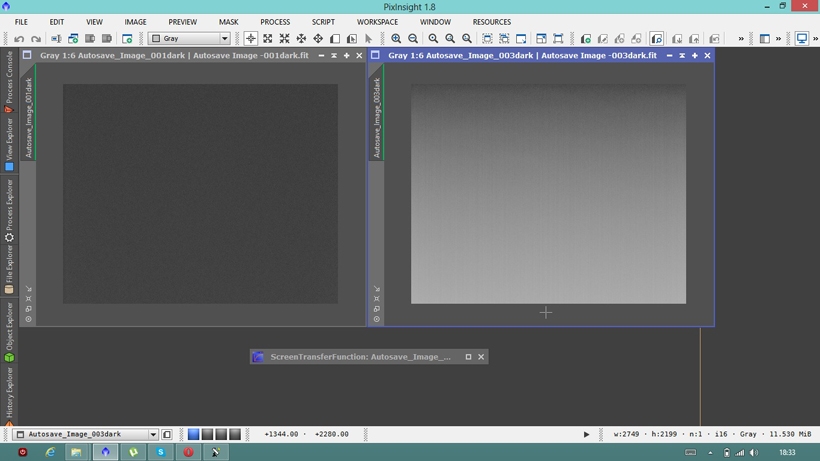Open the MASK menu
This screenshot has height=461, width=820.
pyautogui.click(x=229, y=22)
